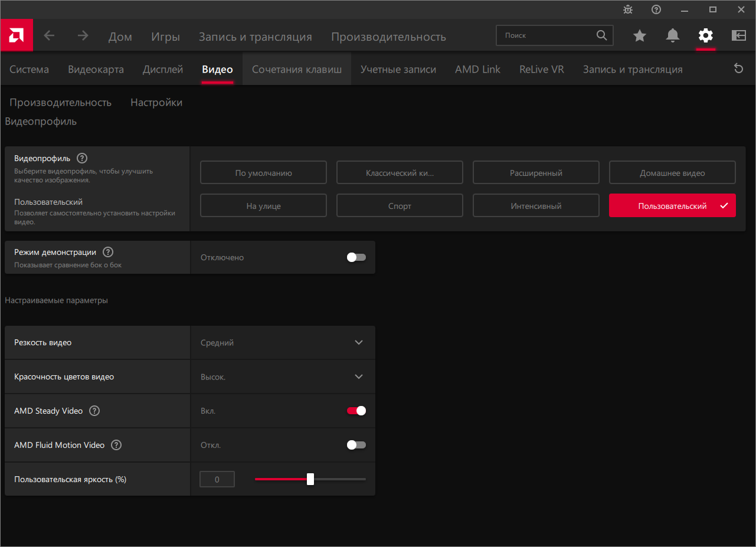The height and width of the screenshot is (547, 756).
Task: Open settings gear icon
Action: 705,35
